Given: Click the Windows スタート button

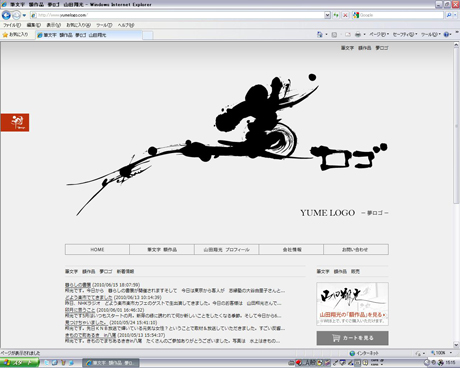Looking at the screenshot, I should (19, 363).
